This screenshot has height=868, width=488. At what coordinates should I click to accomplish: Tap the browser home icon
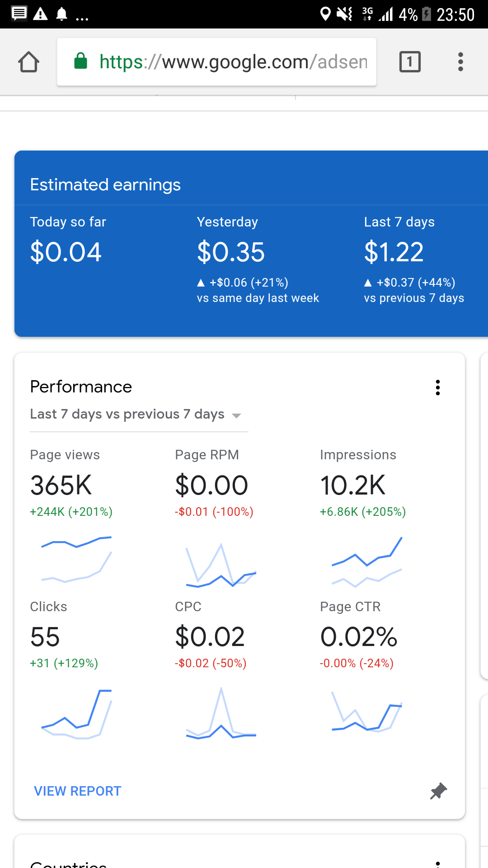(x=28, y=62)
